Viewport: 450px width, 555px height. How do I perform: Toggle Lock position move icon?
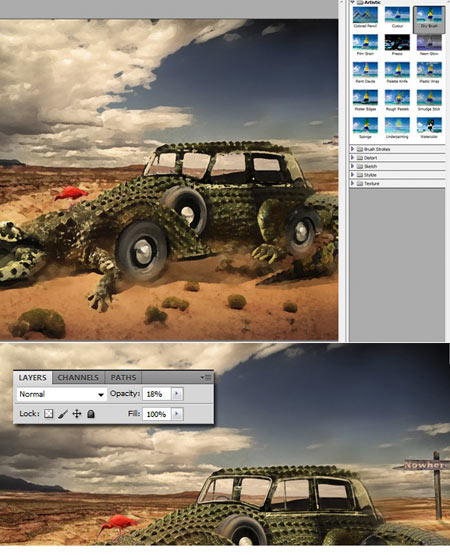(77, 414)
